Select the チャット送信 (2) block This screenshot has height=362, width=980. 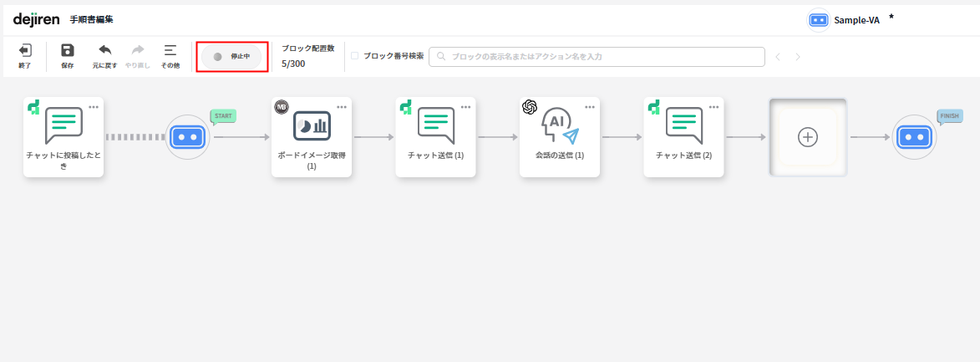(x=683, y=137)
